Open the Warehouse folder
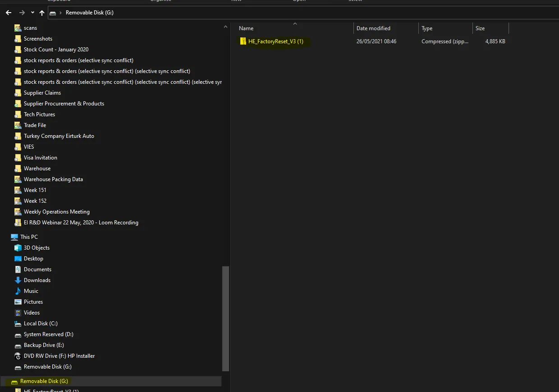This screenshot has width=559, height=392. click(37, 169)
